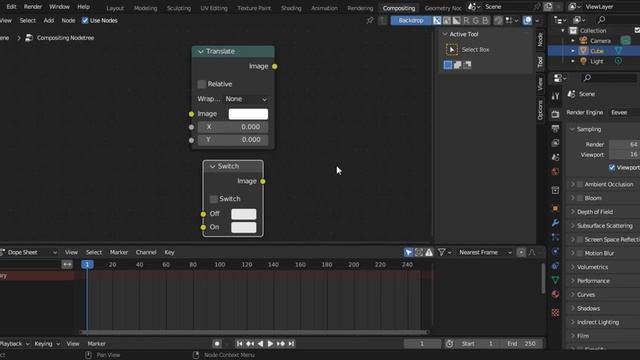Open the Tool properties tab icon
The height and width of the screenshot is (360, 640).
coord(555,96)
